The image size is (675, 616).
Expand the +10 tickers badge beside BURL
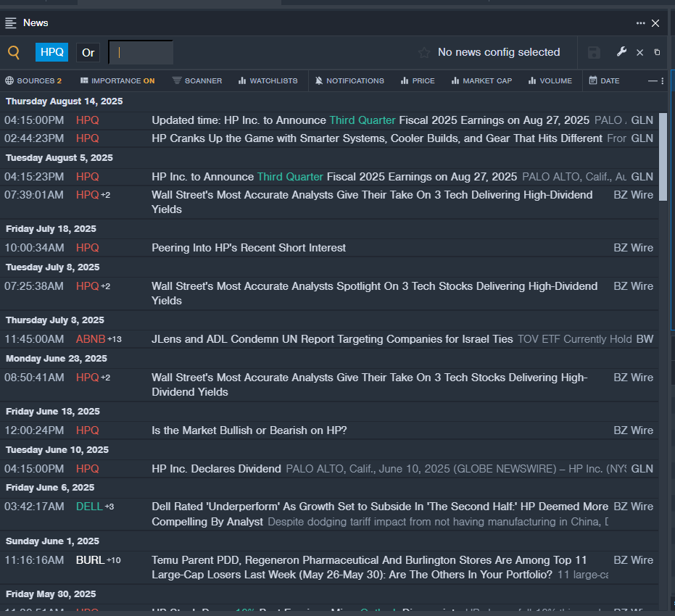(114, 560)
